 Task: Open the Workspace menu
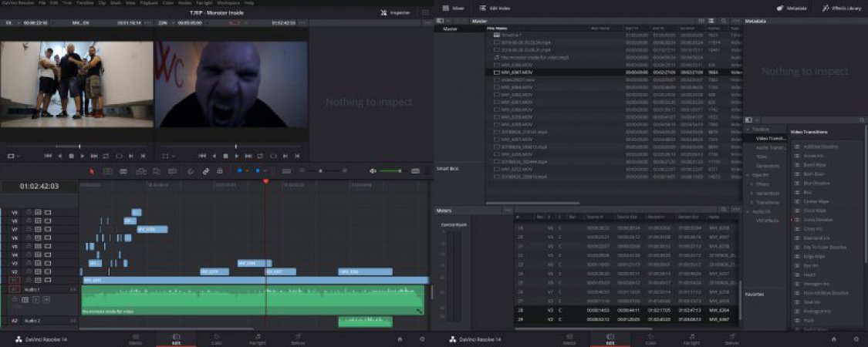pyautogui.click(x=228, y=3)
